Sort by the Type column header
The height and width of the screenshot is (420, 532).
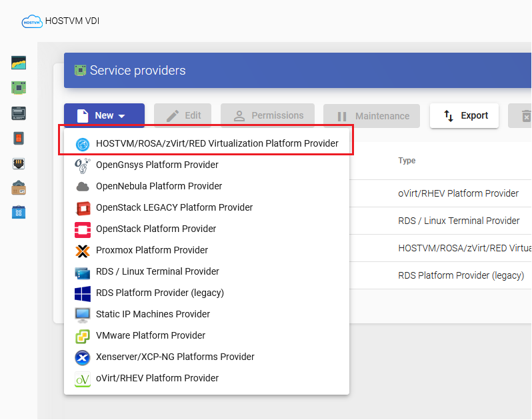[407, 161]
